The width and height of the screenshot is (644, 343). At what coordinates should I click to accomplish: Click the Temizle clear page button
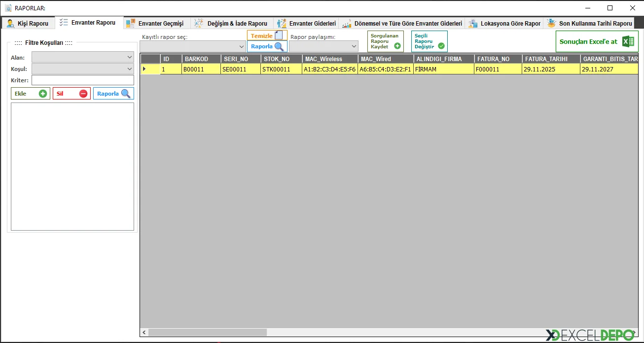pyautogui.click(x=267, y=35)
